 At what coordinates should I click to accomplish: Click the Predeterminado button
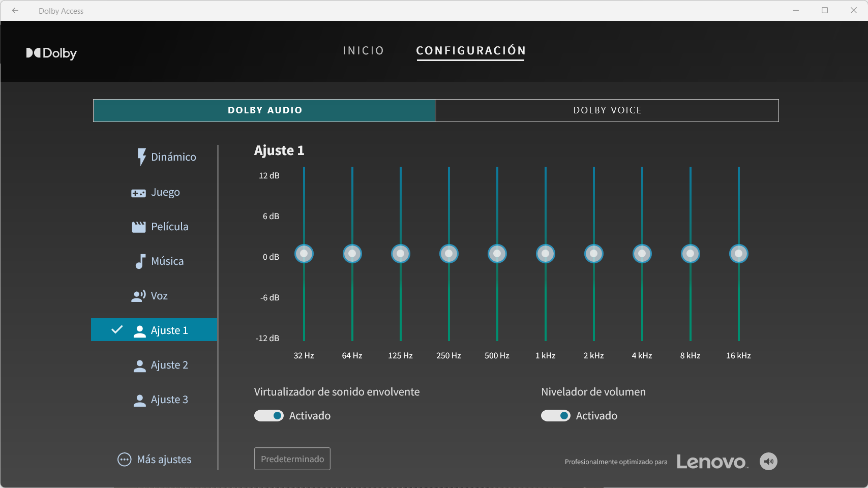[292, 459]
